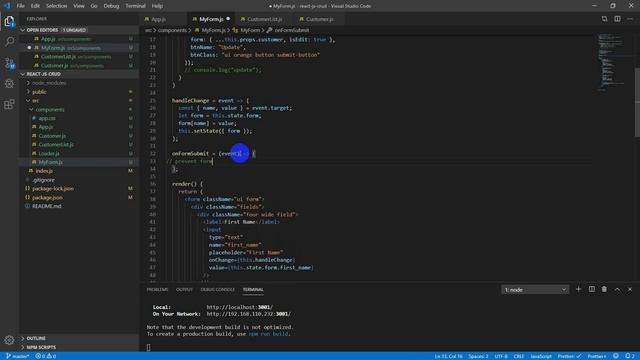The width and height of the screenshot is (640, 360).
Task: Click the code minimap overview
Action: pyautogui.click(x=612, y=61)
